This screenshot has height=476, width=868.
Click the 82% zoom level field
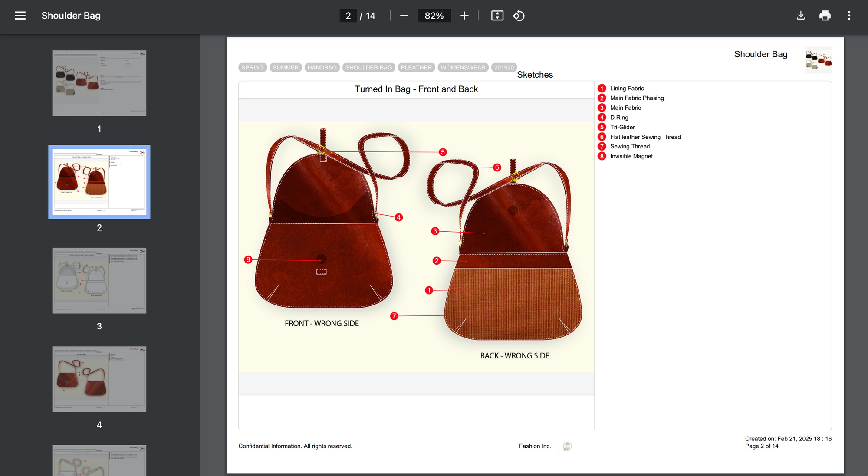[x=434, y=16]
